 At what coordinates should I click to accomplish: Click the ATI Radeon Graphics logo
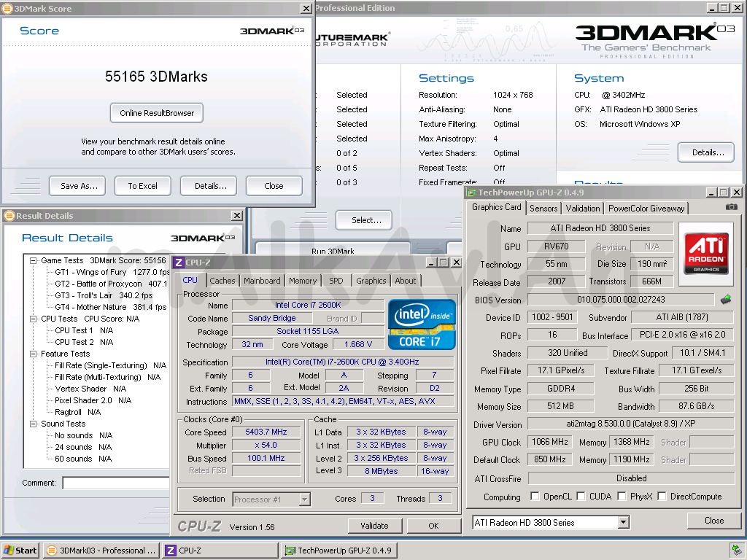[706, 253]
